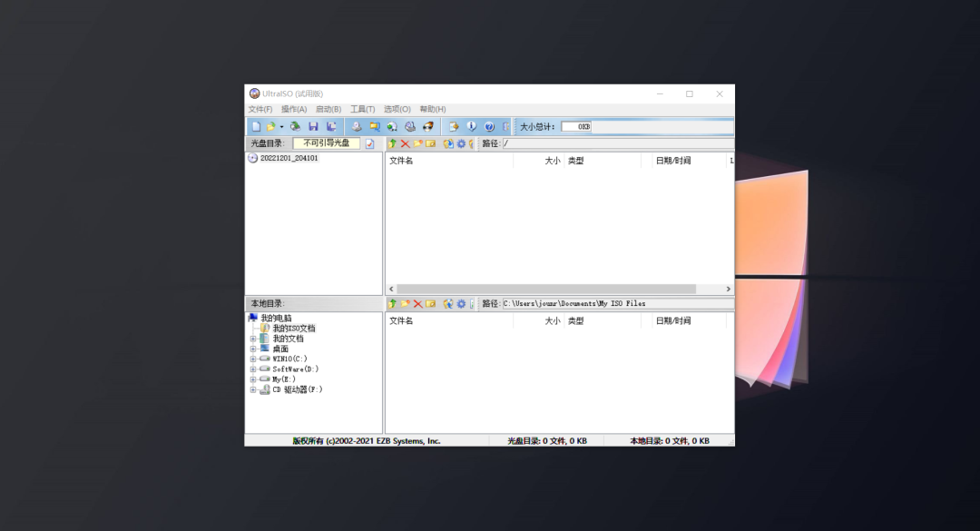Click the Add files icon with arrow

point(454,126)
